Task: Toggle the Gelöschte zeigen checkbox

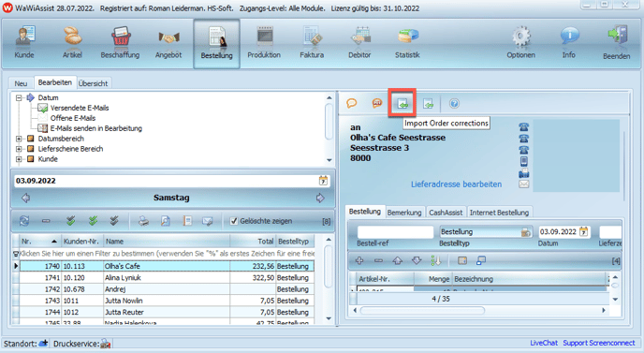Action: (x=234, y=221)
